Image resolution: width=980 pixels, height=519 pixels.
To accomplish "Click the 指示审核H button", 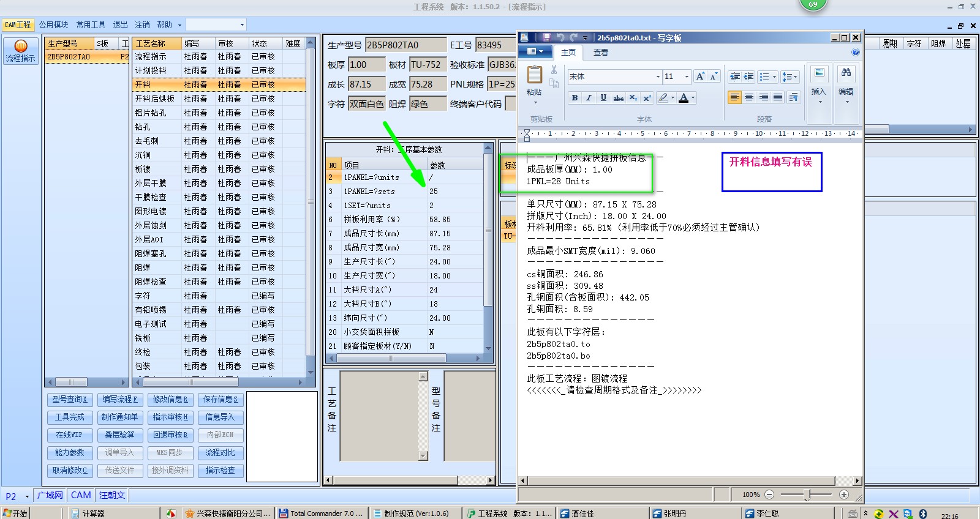I will click(x=170, y=417).
